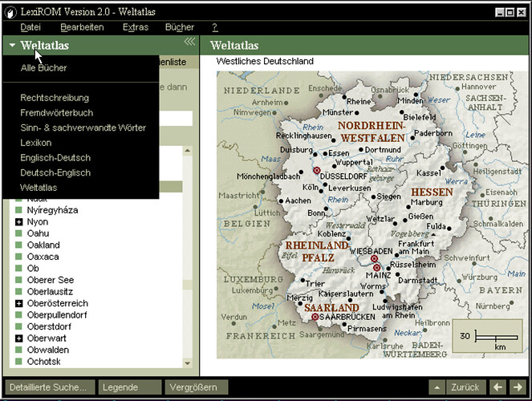Click NORDRHEIN-WESTFALEN label on map
This screenshot has height=401, width=532.
pos(372,132)
